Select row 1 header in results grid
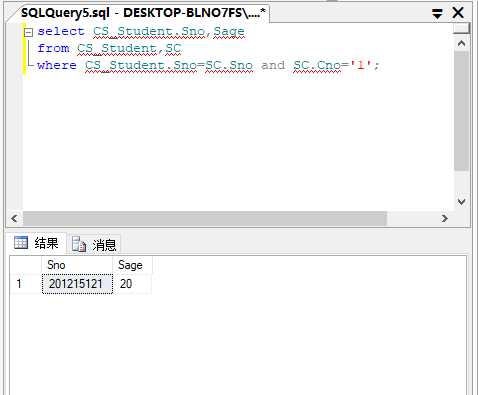478x395 pixels. [25, 284]
